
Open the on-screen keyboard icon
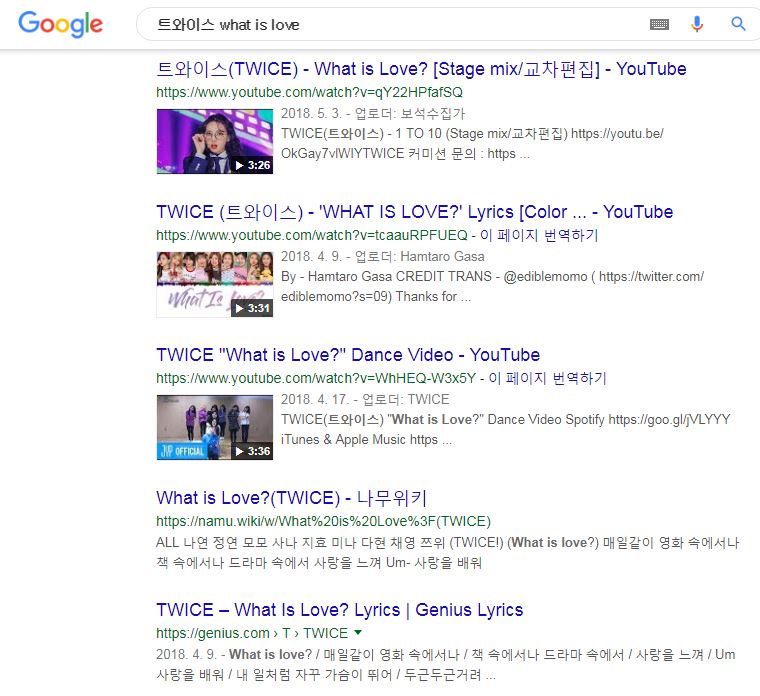point(659,24)
